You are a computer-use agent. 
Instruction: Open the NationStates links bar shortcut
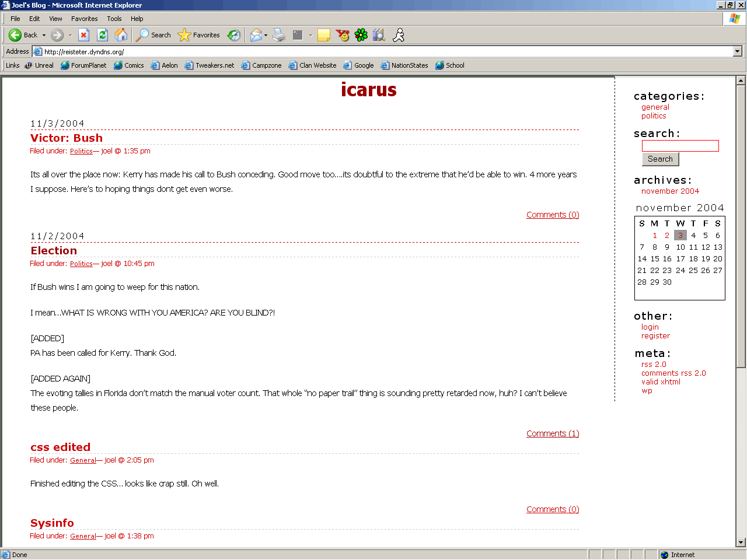(x=404, y=65)
